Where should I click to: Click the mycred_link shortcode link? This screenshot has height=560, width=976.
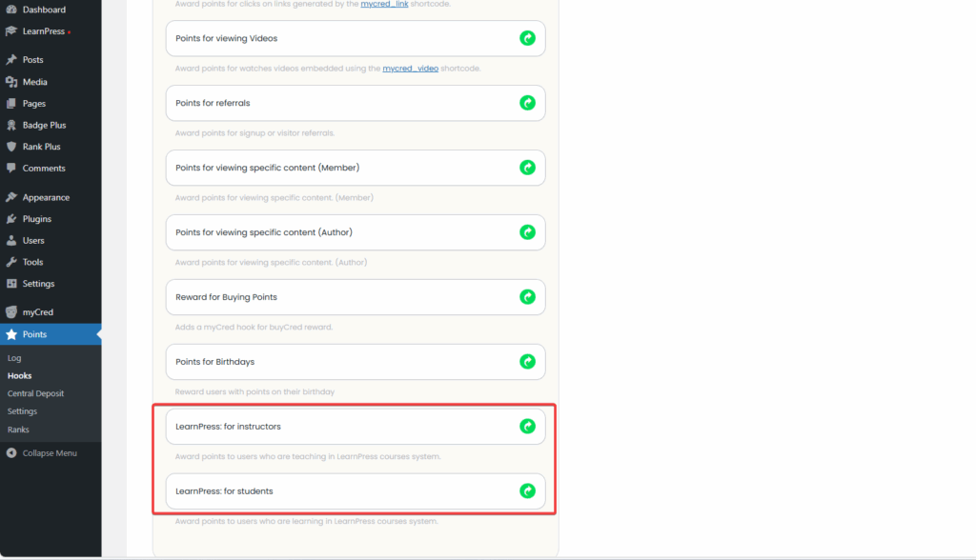[384, 4]
